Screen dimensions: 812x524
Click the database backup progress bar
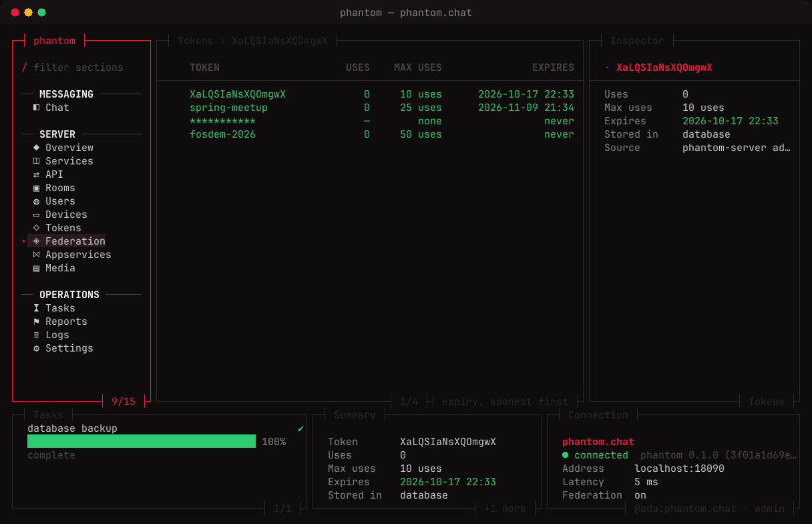[142, 442]
